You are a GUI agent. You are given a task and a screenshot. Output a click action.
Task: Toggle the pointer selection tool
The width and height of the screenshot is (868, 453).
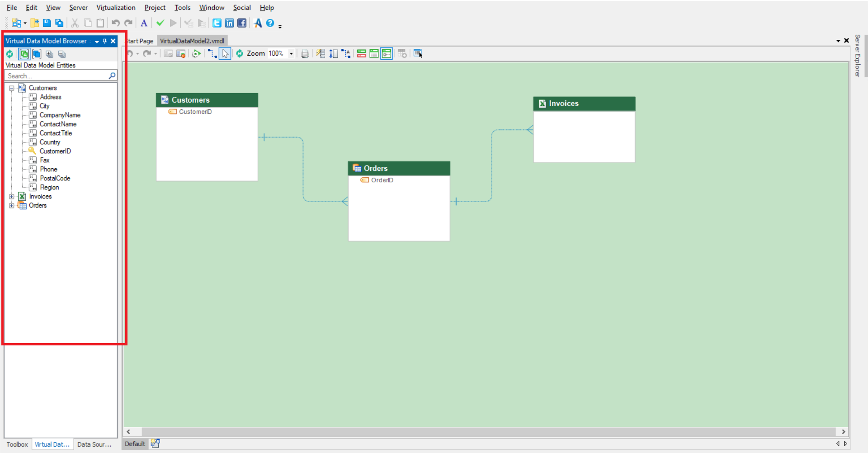pyautogui.click(x=225, y=54)
